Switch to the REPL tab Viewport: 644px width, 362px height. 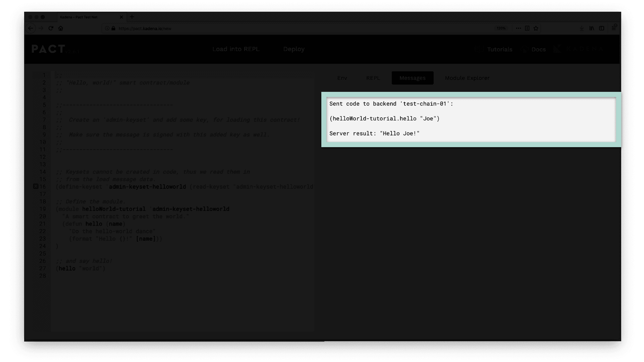pyautogui.click(x=373, y=78)
